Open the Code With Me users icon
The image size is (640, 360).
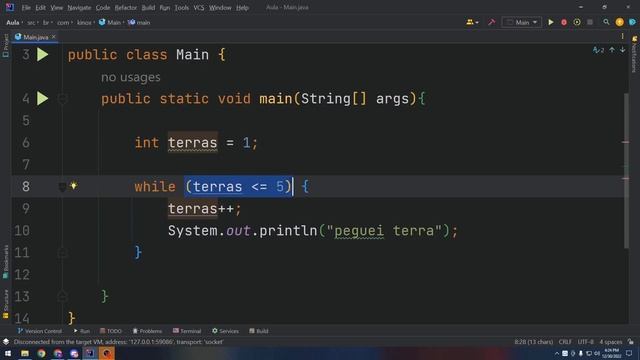click(472, 22)
